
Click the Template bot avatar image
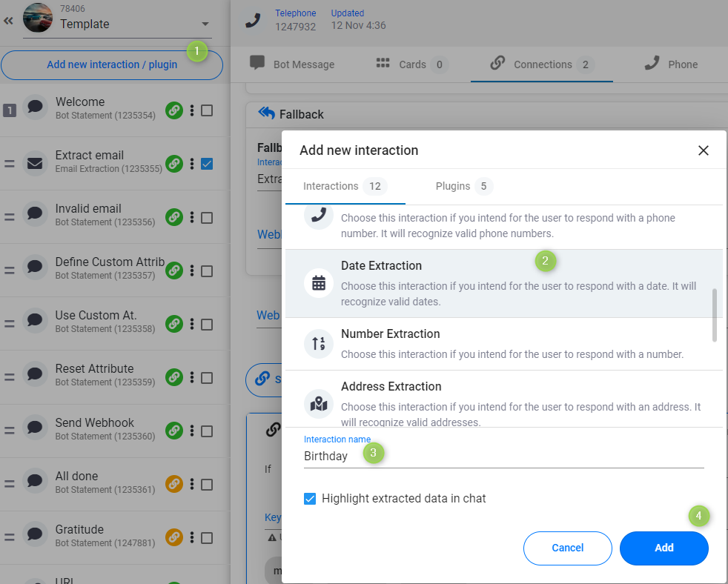[x=38, y=18]
